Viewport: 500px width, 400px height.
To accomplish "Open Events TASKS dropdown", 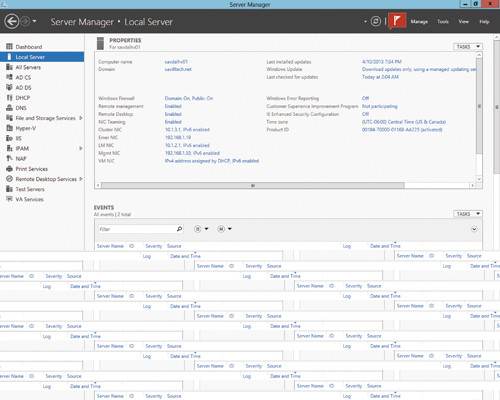I will [x=468, y=214].
